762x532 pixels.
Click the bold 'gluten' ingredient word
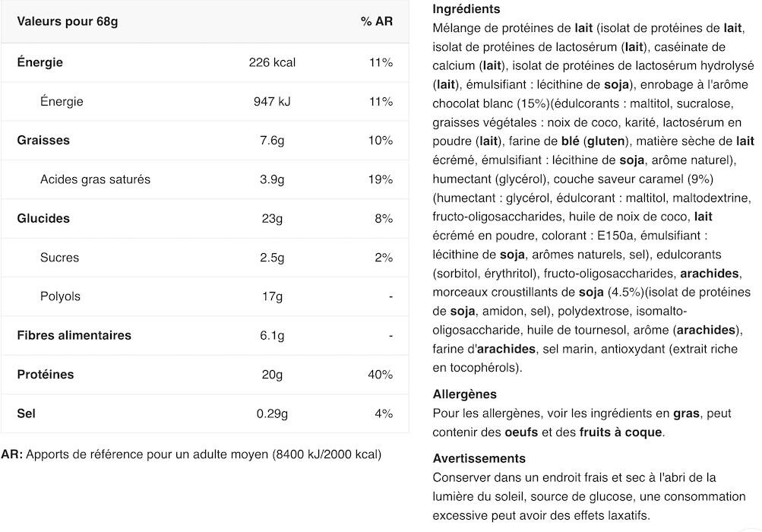[x=606, y=141]
